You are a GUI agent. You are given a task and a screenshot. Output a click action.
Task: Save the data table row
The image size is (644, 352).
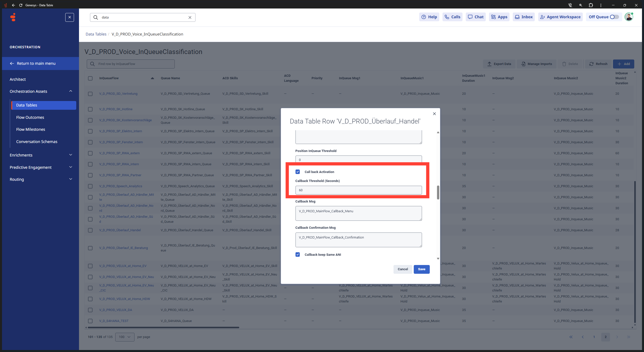point(421,269)
